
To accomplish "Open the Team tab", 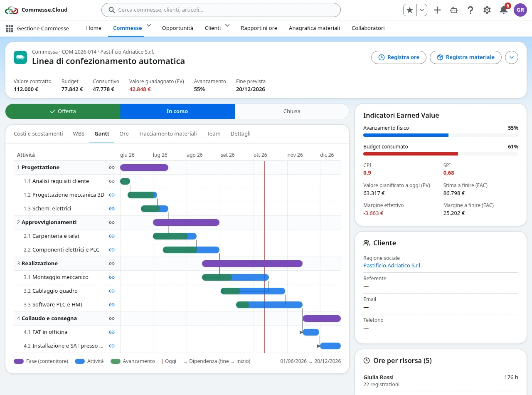I will click(x=214, y=134).
